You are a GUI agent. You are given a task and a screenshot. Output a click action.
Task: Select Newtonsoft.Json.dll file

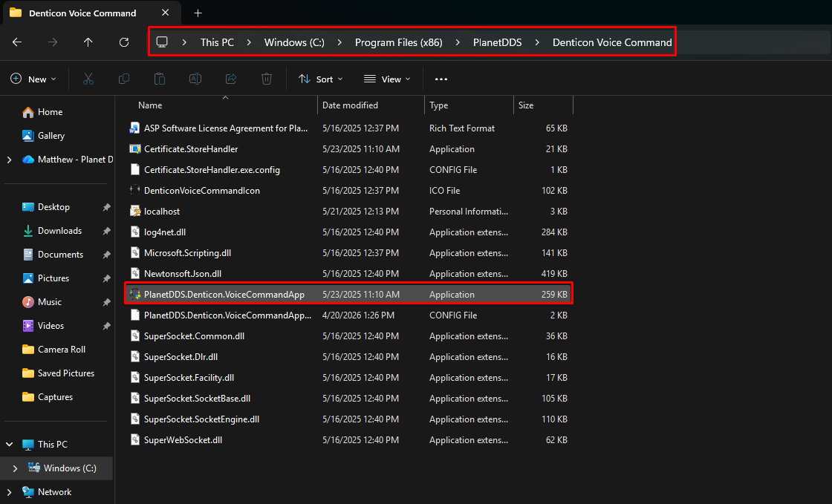click(348, 273)
